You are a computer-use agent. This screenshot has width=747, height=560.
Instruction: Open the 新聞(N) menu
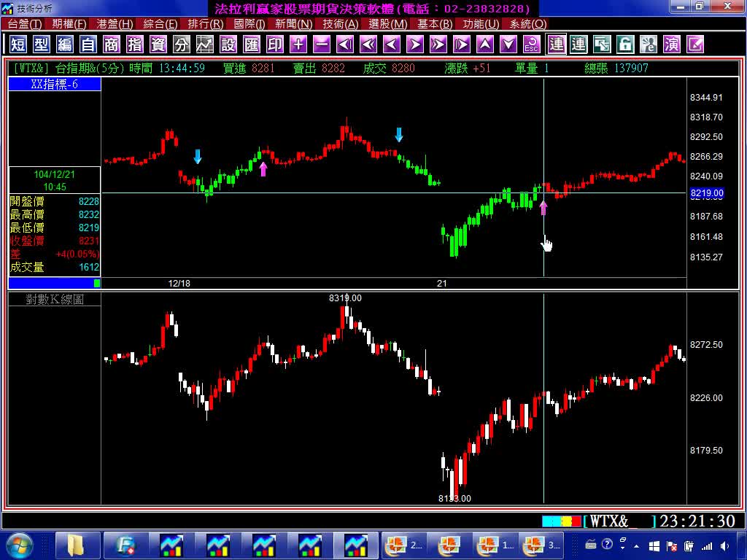click(x=294, y=24)
